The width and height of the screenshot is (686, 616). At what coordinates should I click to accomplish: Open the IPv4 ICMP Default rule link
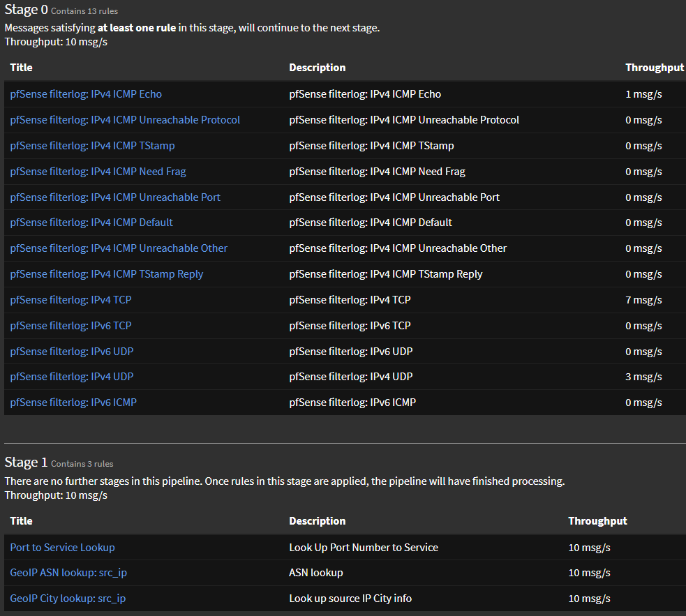tap(91, 223)
